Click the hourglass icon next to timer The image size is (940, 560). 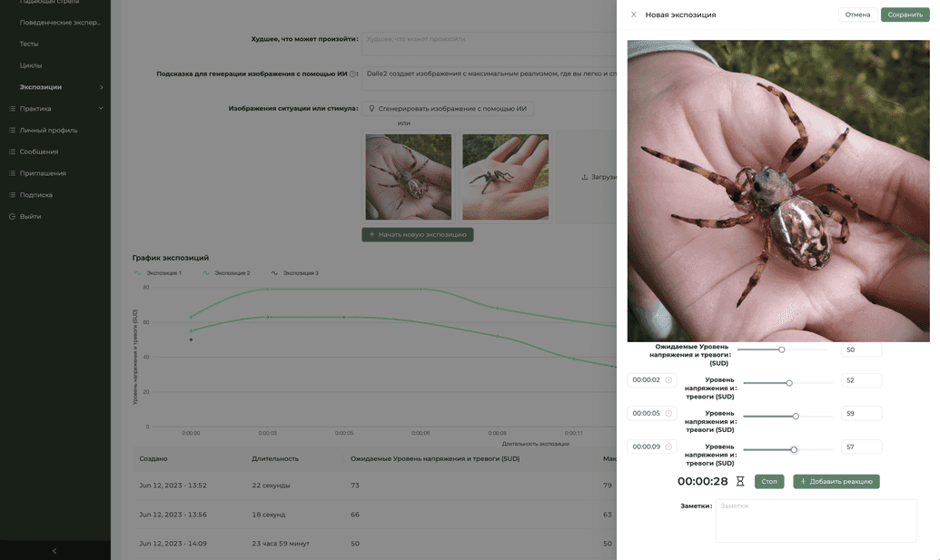pos(740,482)
